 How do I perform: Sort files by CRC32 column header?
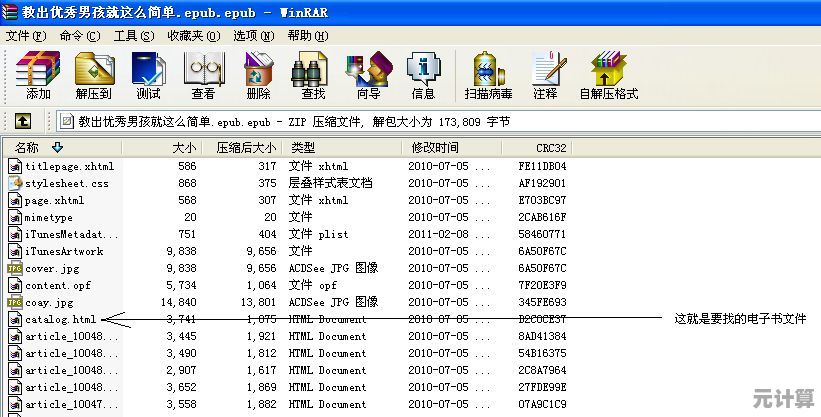(550, 147)
